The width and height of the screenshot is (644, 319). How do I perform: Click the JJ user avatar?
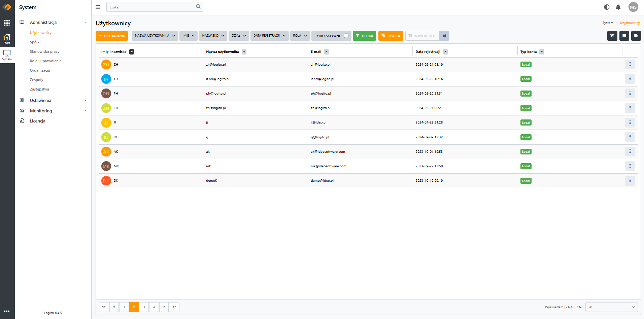pyautogui.click(x=106, y=122)
